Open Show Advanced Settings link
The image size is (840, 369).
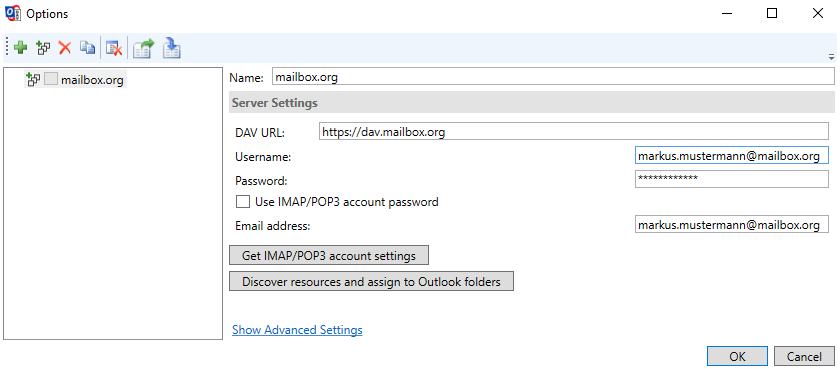(x=297, y=330)
